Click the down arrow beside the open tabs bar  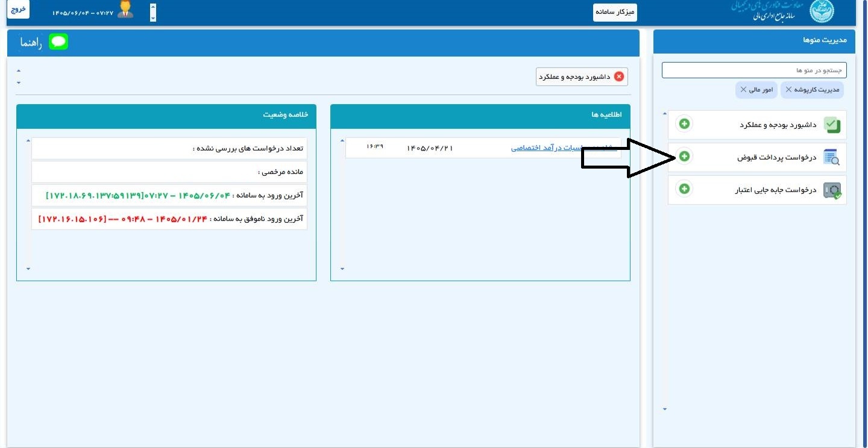19,82
